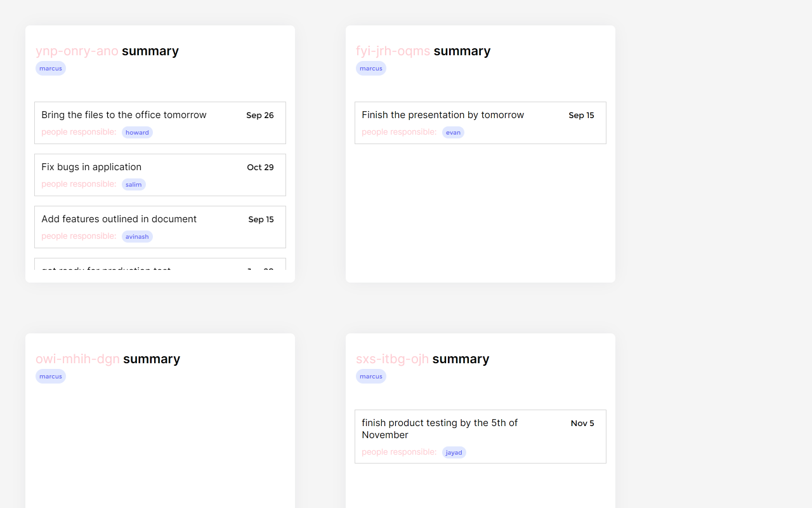812x508 pixels.
Task: Click marcus tag under fyi-jrh-oqms summary
Action: [371, 69]
